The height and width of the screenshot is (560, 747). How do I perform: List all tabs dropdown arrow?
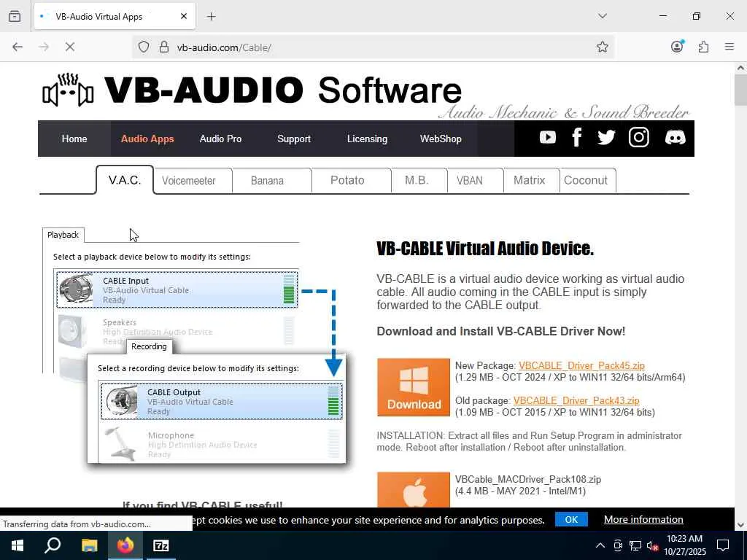click(x=603, y=16)
